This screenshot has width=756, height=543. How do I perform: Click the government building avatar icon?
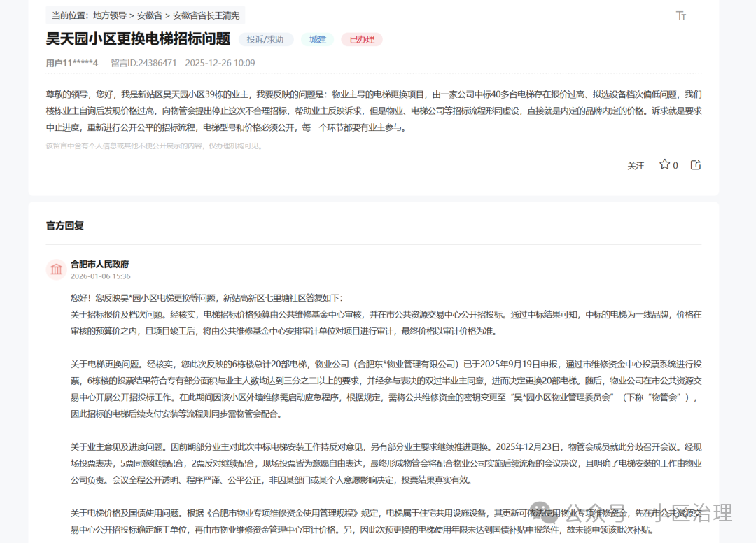(57, 269)
